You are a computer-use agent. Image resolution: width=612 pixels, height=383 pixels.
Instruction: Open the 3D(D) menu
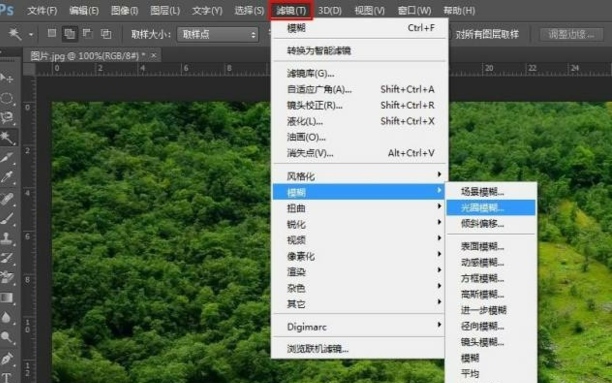coord(330,11)
